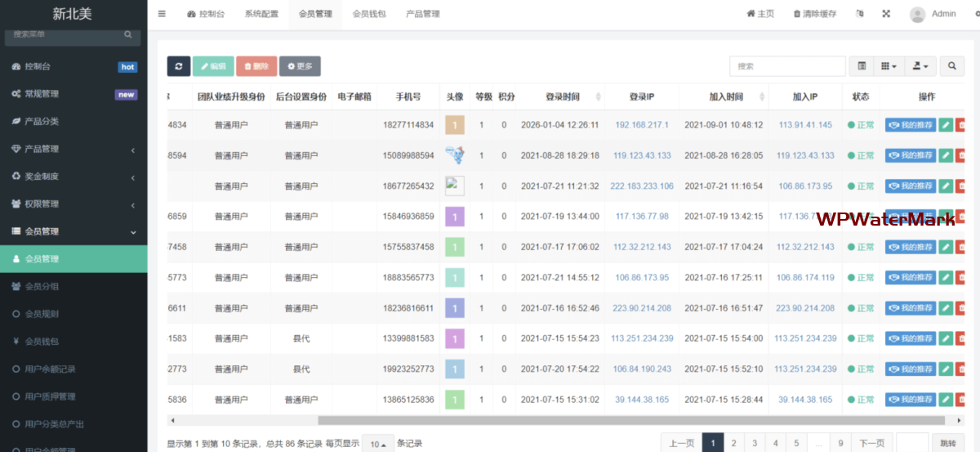Open the 系统配置 top tab
Image resolution: width=980 pixels, height=452 pixels.
pos(261,14)
